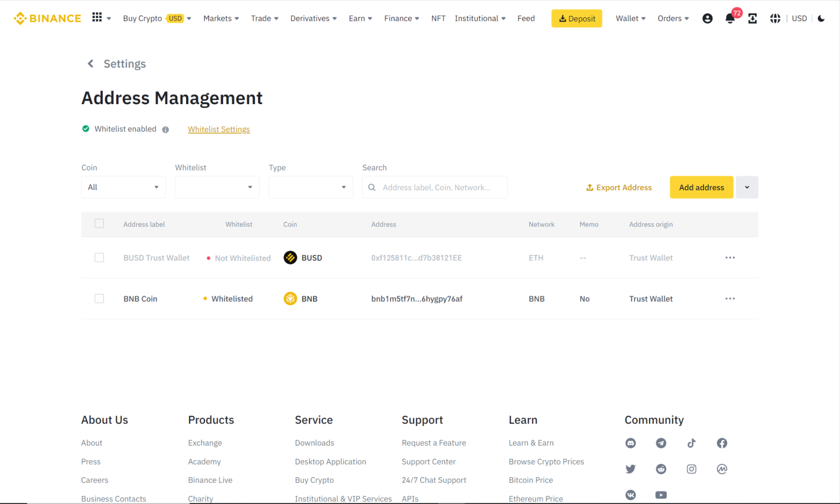Open the Instagram community icon

pos(691,469)
